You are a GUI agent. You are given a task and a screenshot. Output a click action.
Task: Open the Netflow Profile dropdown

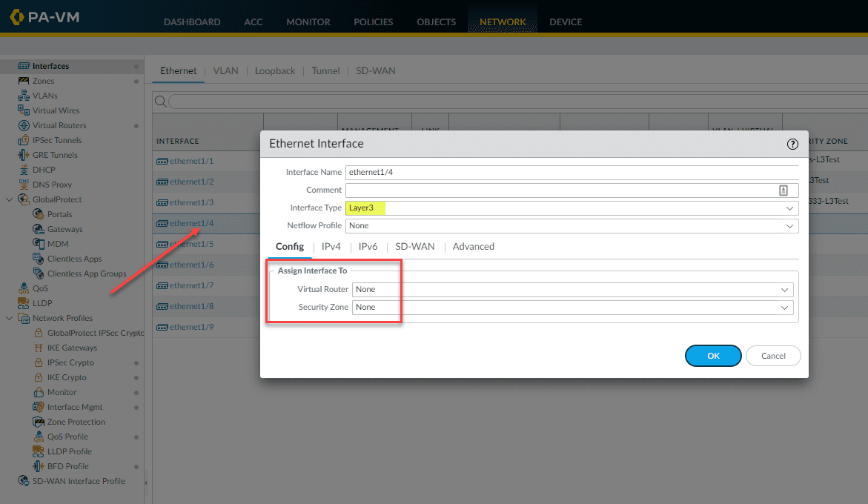pyautogui.click(x=787, y=225)
